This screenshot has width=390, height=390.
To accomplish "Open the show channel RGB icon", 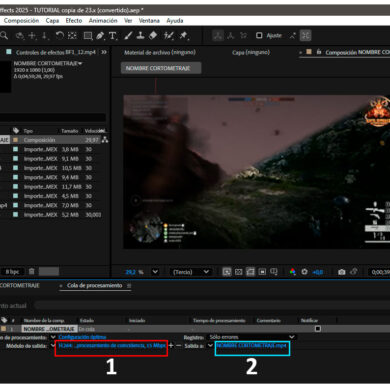I will point(292,272).
